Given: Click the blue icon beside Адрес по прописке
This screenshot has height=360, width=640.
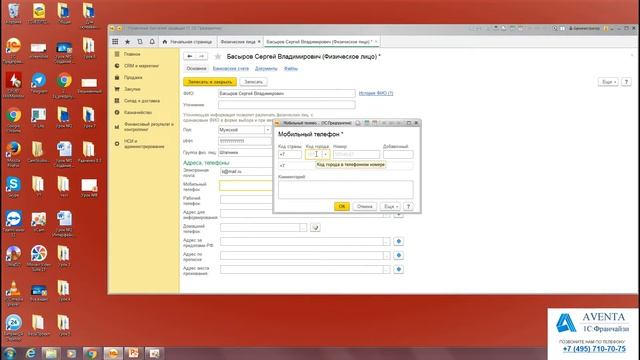Looking at the screenshot, I should tap(398, 256).
